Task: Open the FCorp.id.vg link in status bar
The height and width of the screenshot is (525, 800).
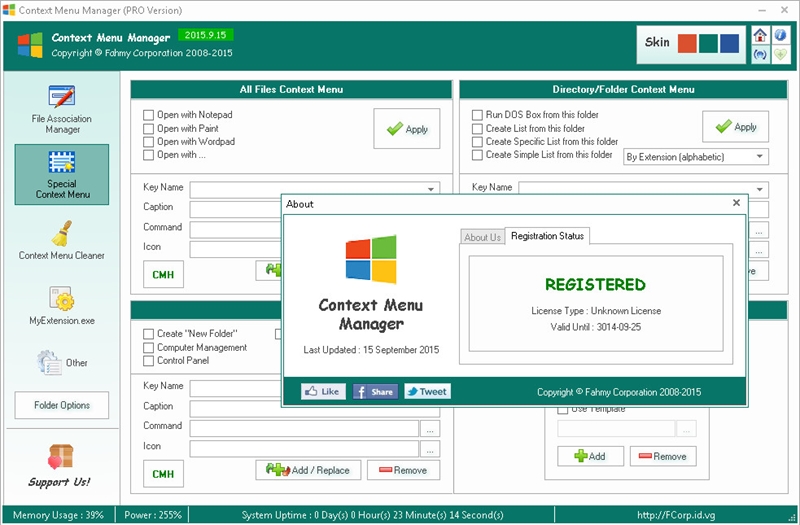Action: click(677, 515)
